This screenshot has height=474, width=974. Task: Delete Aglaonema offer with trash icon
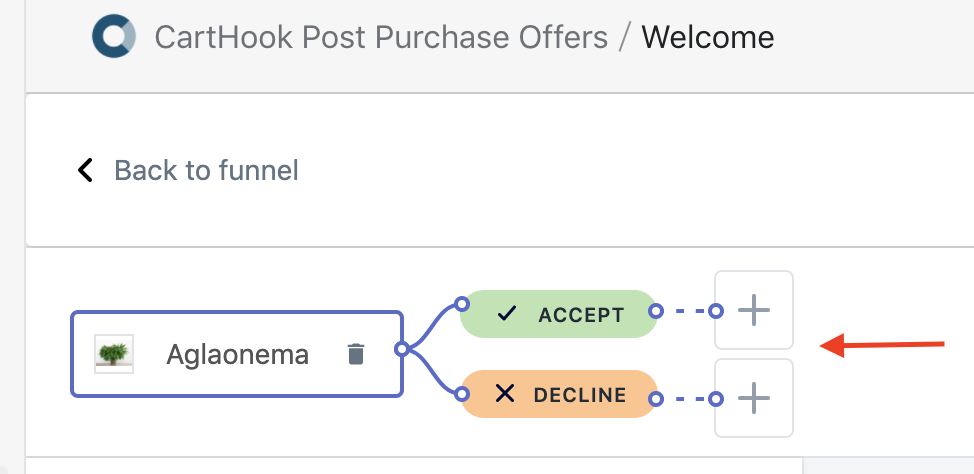[355, 354]
